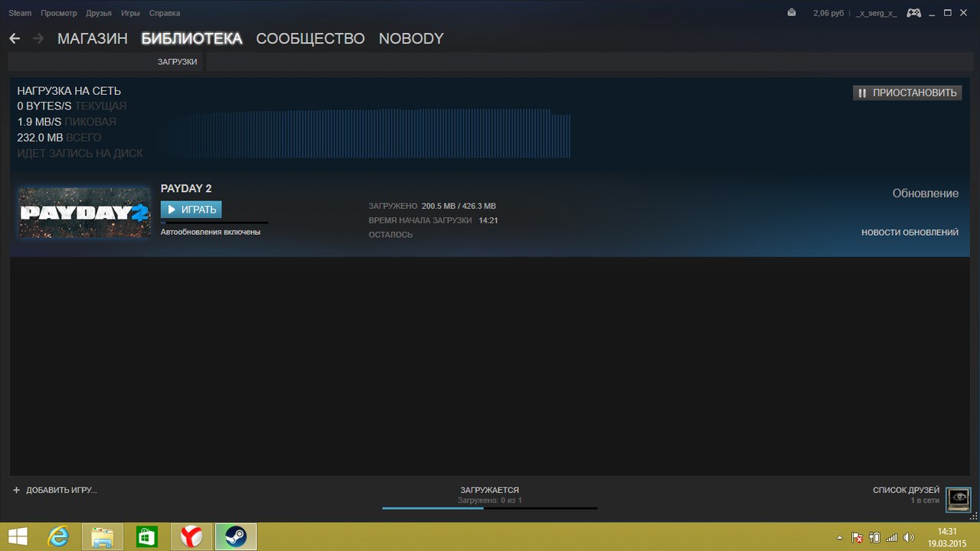Open the inbox envelope icon
The width and height of the screenshot is (980, 551).
[x=792, y=13]
